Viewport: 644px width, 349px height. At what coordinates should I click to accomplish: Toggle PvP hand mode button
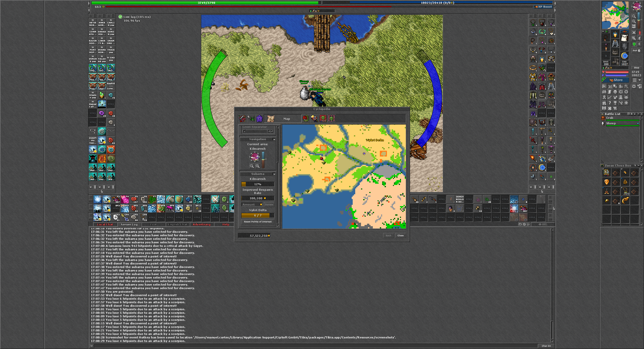[x=636, y=51]
